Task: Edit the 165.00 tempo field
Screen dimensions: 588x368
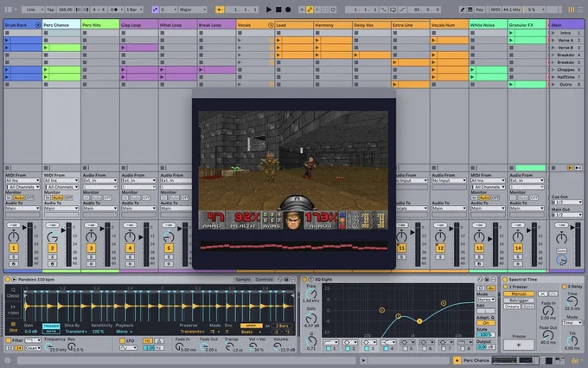Action: (x=65, y=10)
